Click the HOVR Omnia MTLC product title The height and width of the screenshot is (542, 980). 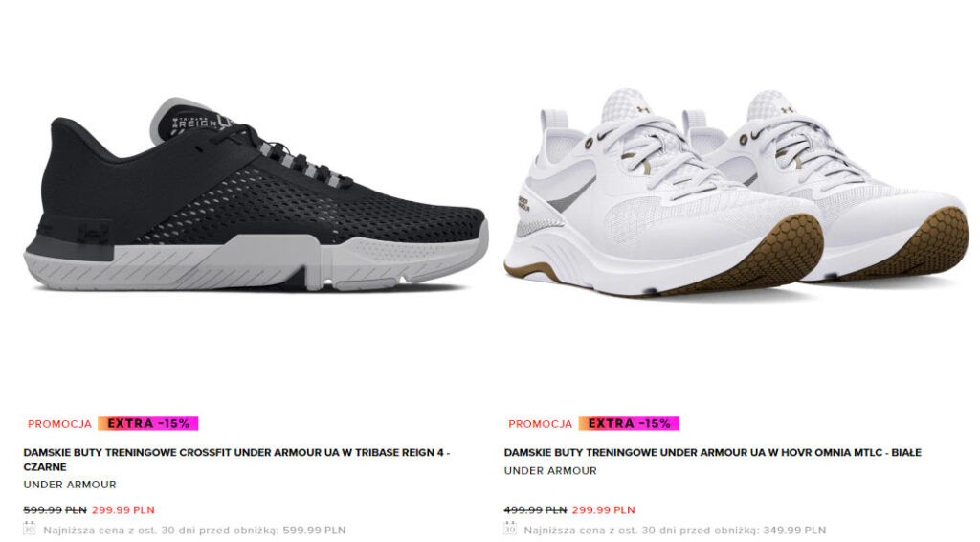click(712, 452)
